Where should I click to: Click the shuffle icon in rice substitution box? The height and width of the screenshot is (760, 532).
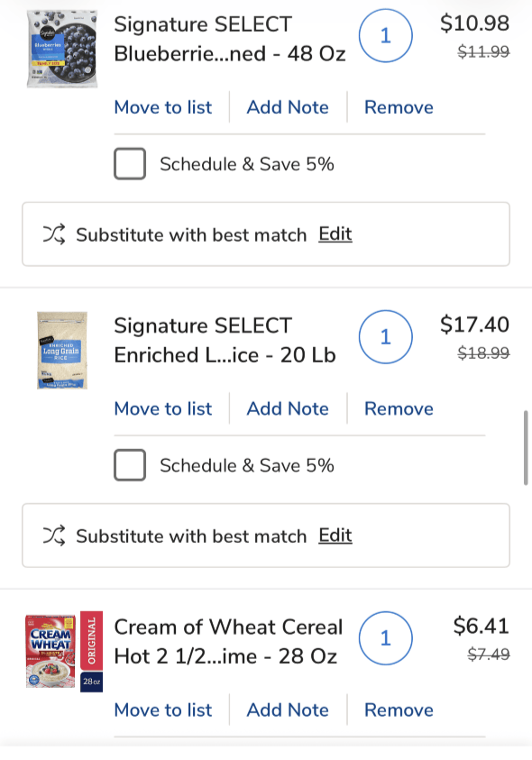click(x=54, y=536)
